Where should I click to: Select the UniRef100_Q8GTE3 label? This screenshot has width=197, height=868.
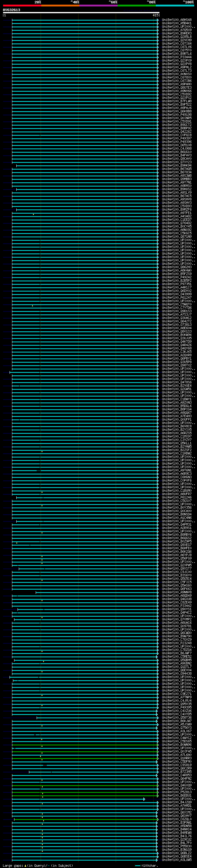[x=177, y=88]
